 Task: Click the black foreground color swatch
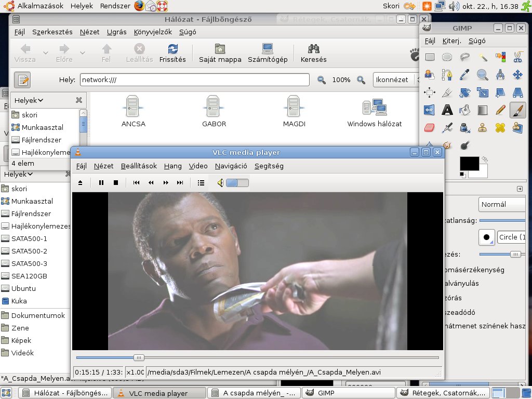469,163
